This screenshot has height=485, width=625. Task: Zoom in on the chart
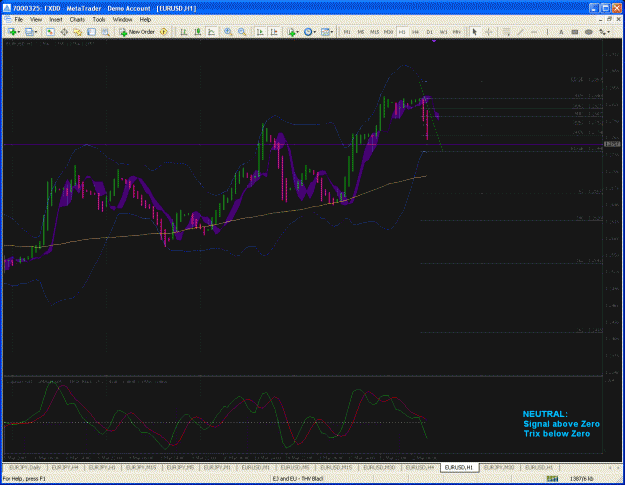(228, 32)
